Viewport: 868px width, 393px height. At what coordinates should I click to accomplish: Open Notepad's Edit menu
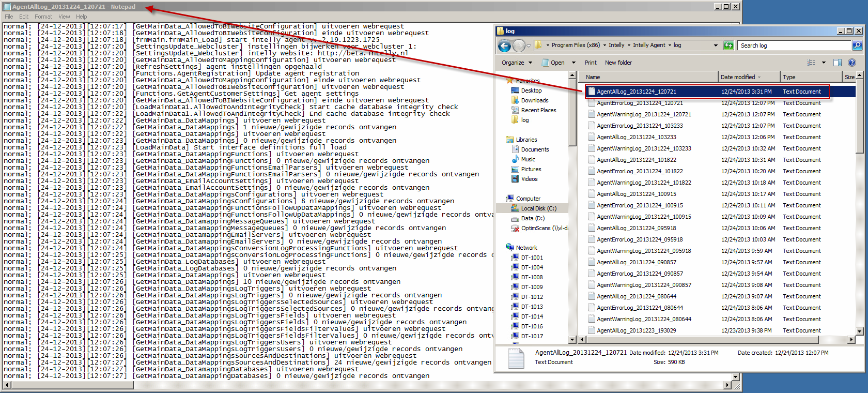pyautogui.click(x=24, y=17)
